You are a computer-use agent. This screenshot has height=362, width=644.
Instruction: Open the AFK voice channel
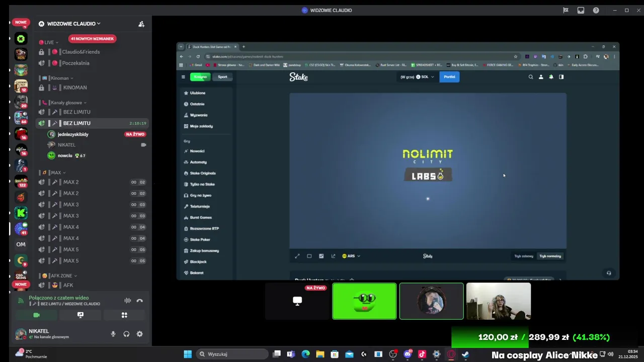coord(68,285)
